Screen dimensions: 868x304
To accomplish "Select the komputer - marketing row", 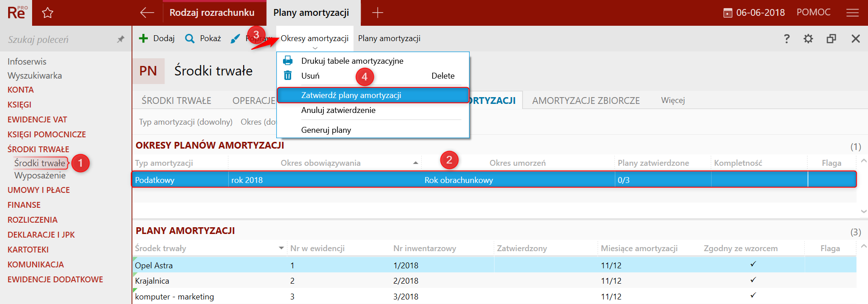I will [494, 296].
